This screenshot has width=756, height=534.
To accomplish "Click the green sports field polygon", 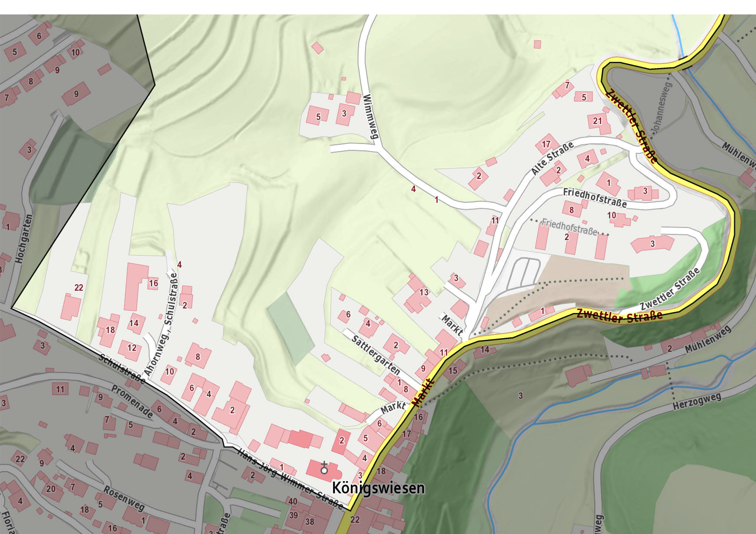I will coord(290,328).
